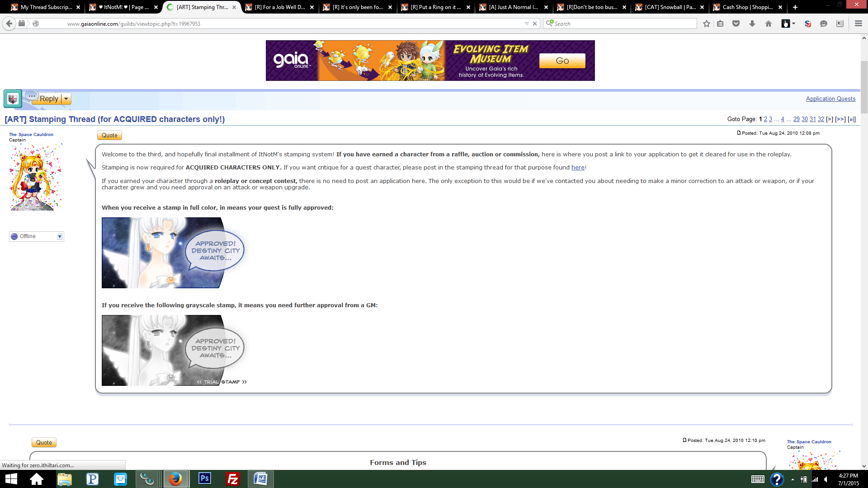Screen dimensions: 868x488
Task: Open the Application Quests link
Action: [x=830, y=99]
